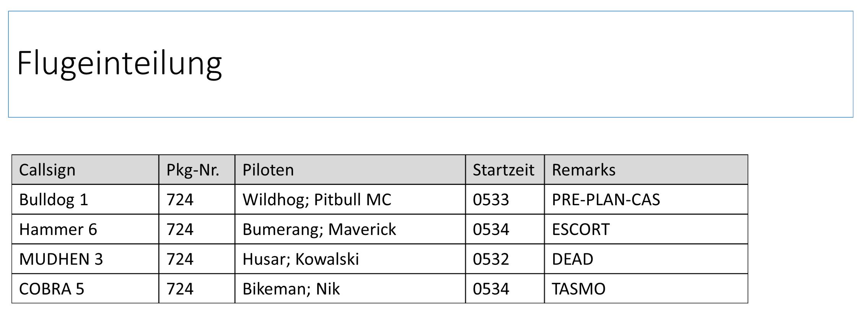Click the MUDHEN 3 cell
Screen dimensions: 868x329
(85, 259)
